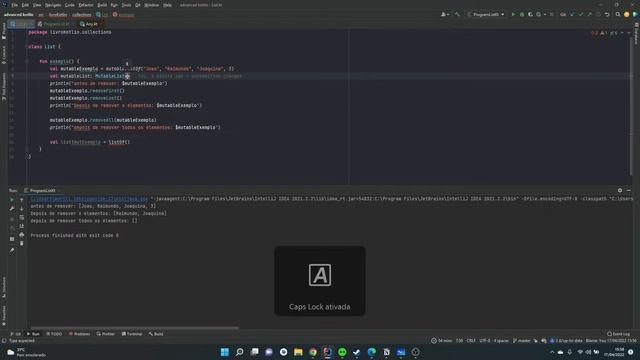Open the Navigate menu

[53, 5]
